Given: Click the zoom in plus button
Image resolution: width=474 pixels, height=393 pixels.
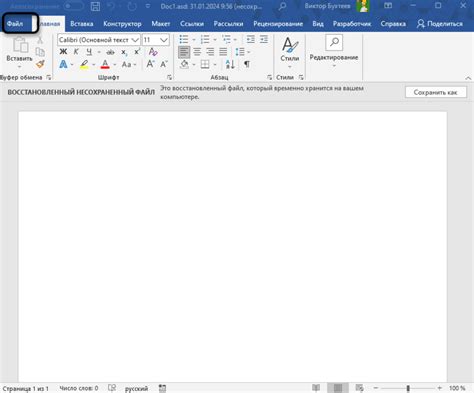Looking at the screenshot, I should click(440, 388).
